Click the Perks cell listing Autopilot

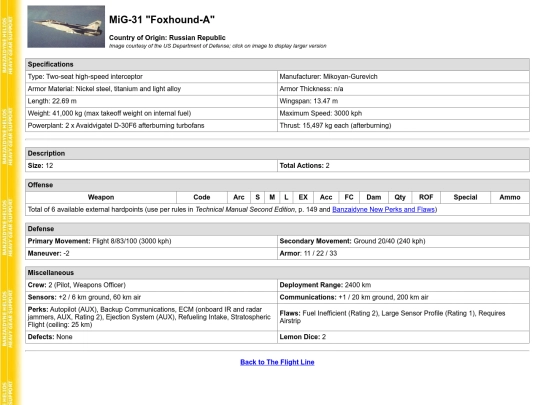[151, 317]
